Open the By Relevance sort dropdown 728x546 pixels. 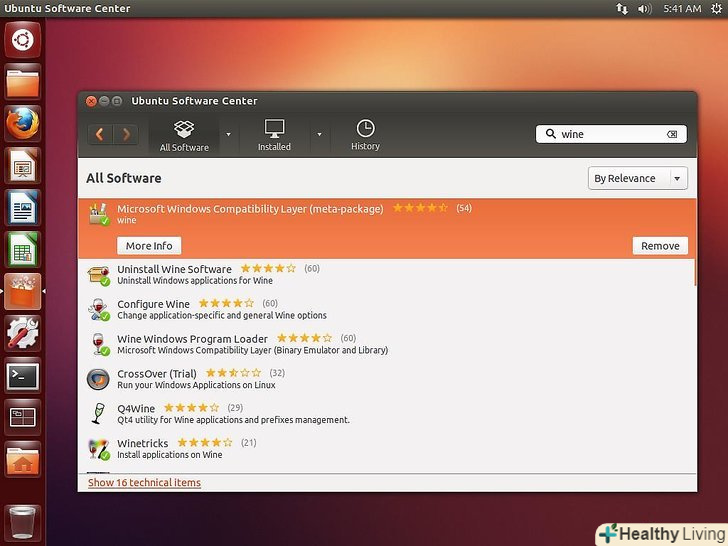pos(637,178)
